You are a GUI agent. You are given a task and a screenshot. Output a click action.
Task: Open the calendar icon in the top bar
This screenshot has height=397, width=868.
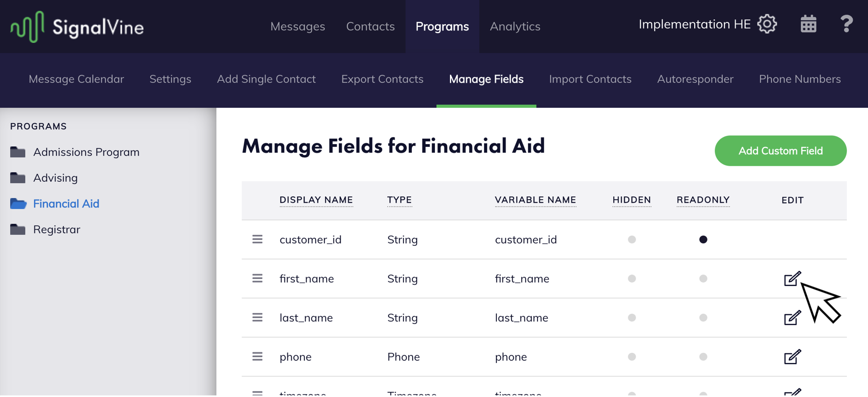point(808,24)
